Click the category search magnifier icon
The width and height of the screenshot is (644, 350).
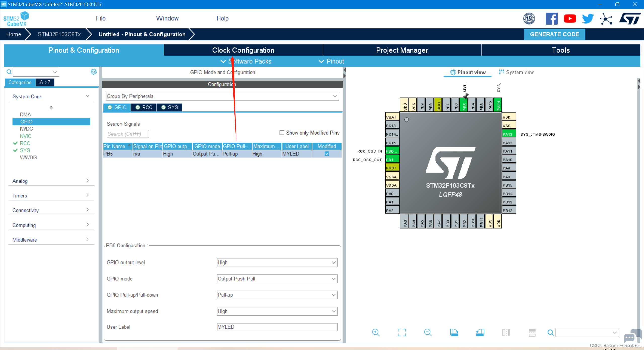9,72
